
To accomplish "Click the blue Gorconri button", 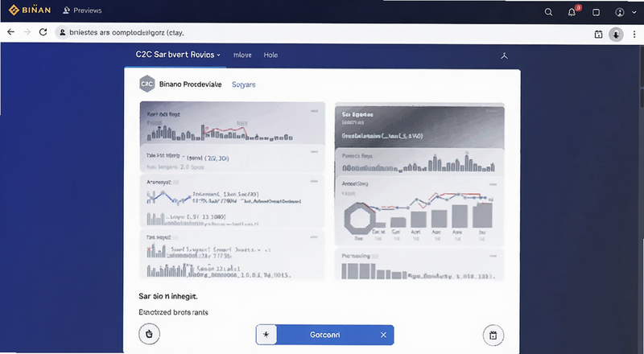I will pyautogui.click(x=325, y=335).
